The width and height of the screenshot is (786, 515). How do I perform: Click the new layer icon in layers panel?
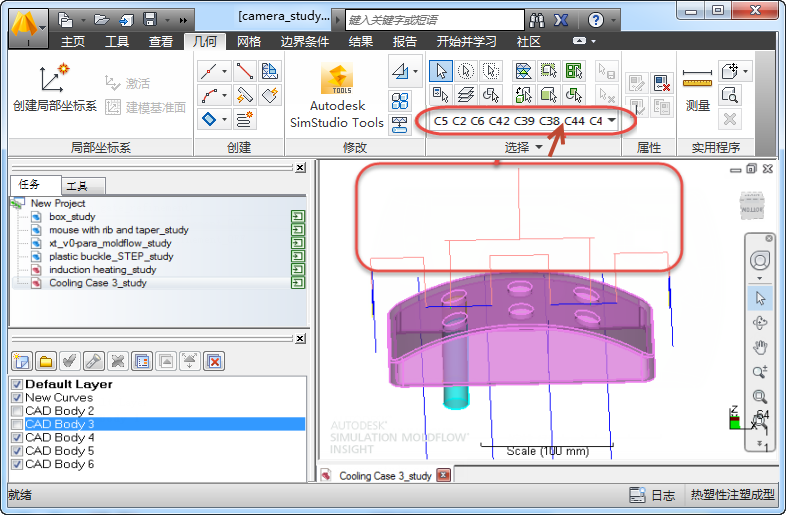point(22,361)
